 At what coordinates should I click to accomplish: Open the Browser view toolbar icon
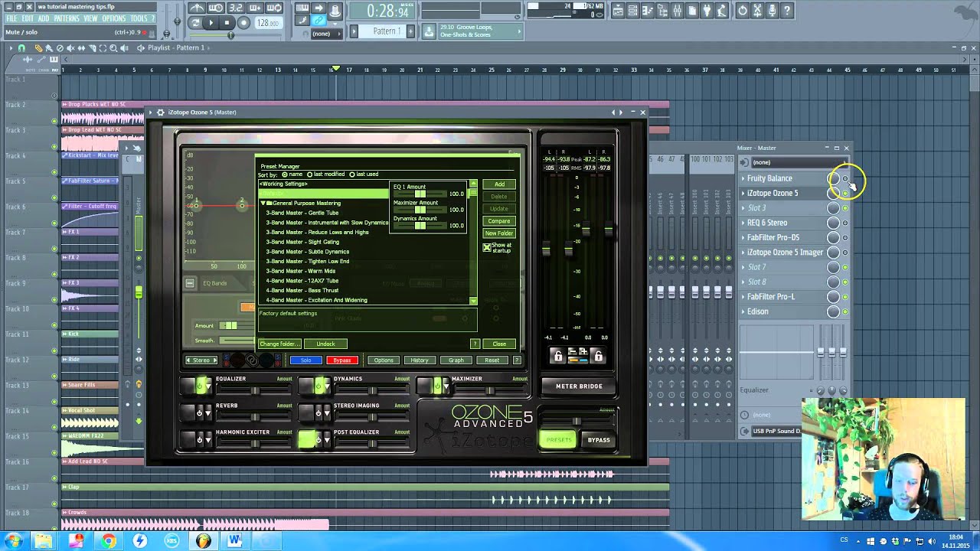[x=662, y=11]
